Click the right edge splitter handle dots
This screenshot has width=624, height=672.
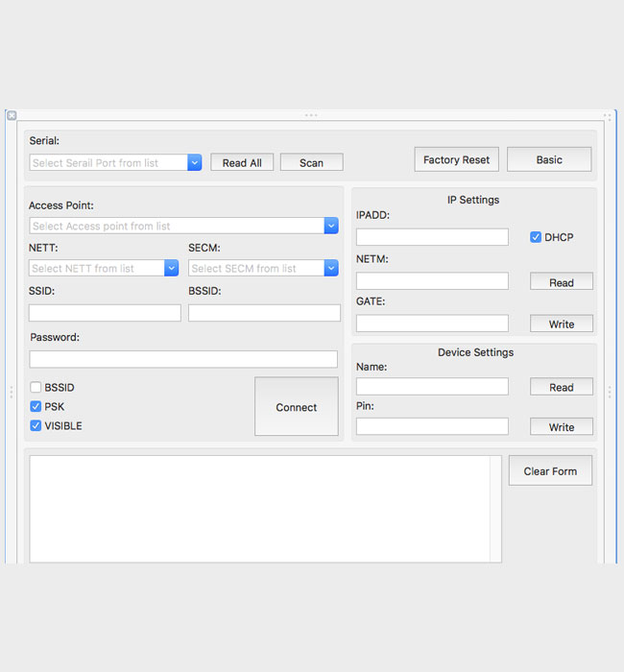pos(610,392)
